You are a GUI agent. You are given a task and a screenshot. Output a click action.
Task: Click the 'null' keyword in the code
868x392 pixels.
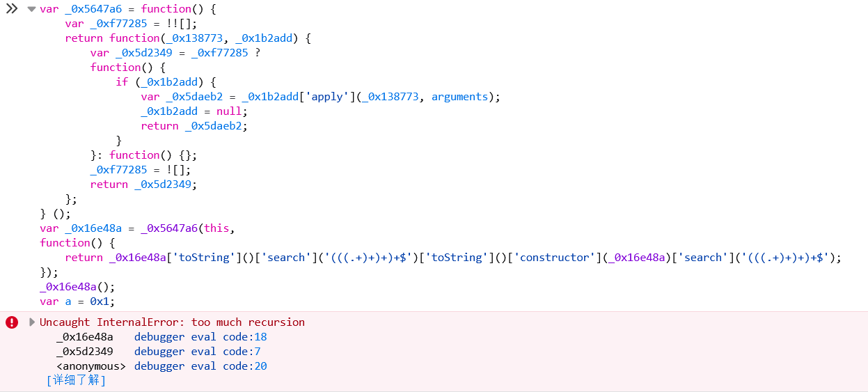tap(229, 111)
